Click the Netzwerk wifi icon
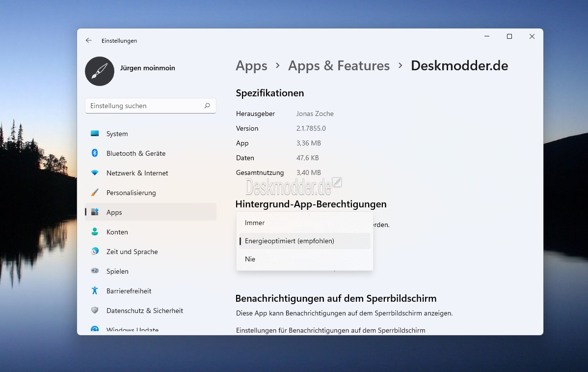 [x=95, y=173]
